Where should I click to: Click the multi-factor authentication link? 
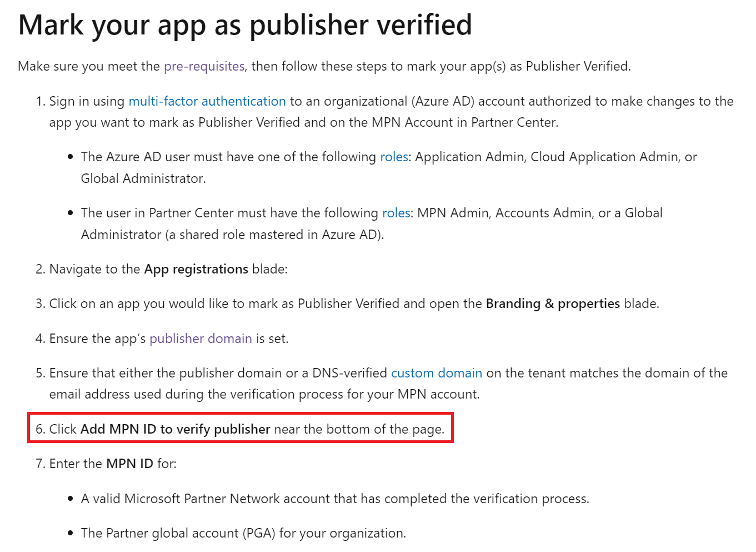coord(207,101)
